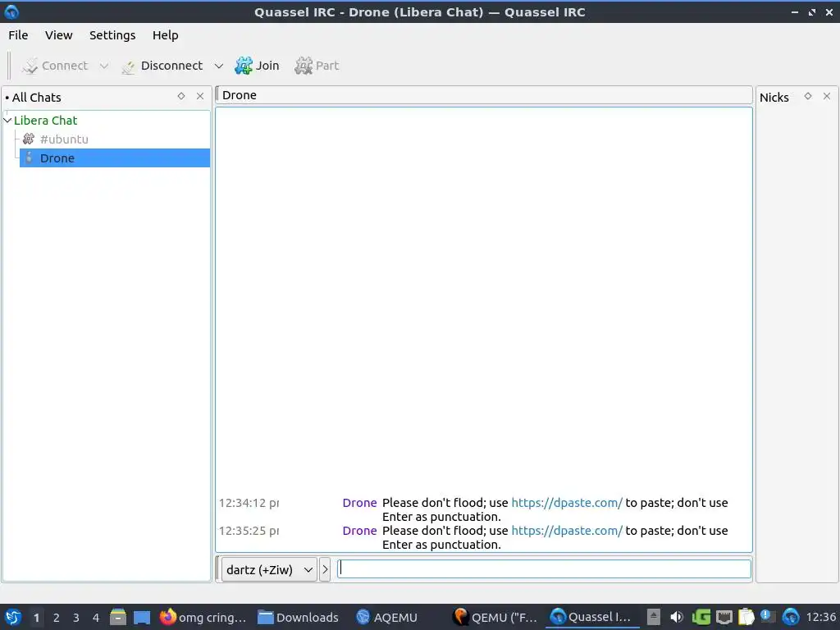Select the #ubuntu channel

[x=64, y=139]
